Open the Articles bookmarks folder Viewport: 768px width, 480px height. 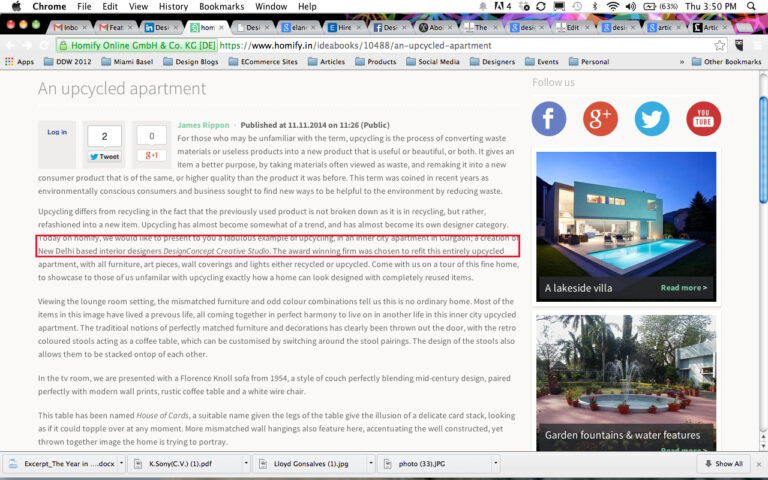(x=327, y=62)
